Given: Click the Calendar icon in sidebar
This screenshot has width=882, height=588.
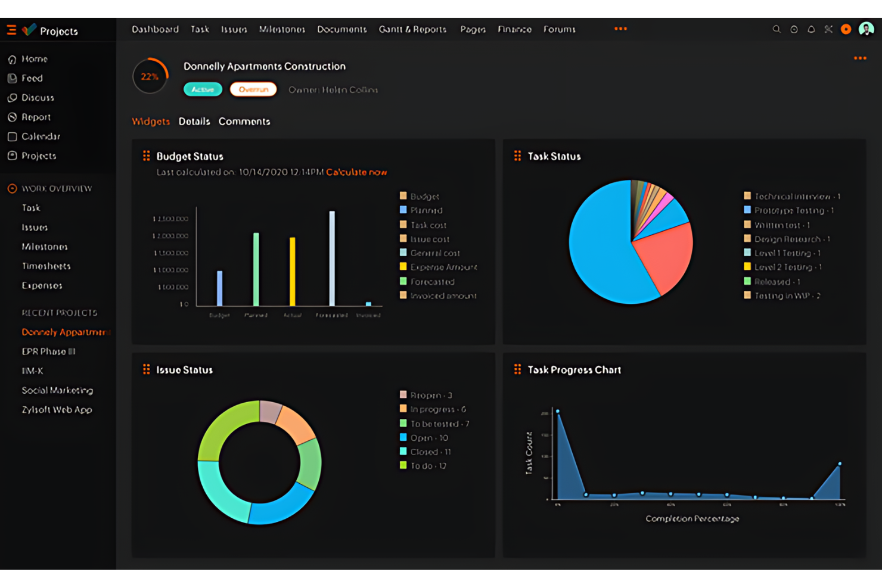Looking at the screenshot, I should (x=12, y=137).
